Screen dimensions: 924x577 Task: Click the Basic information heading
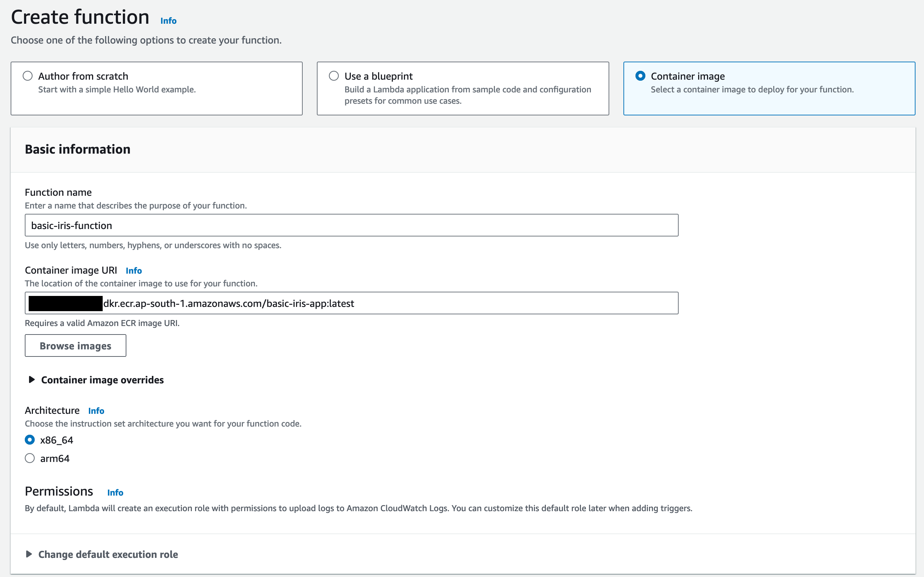(78, 149)
